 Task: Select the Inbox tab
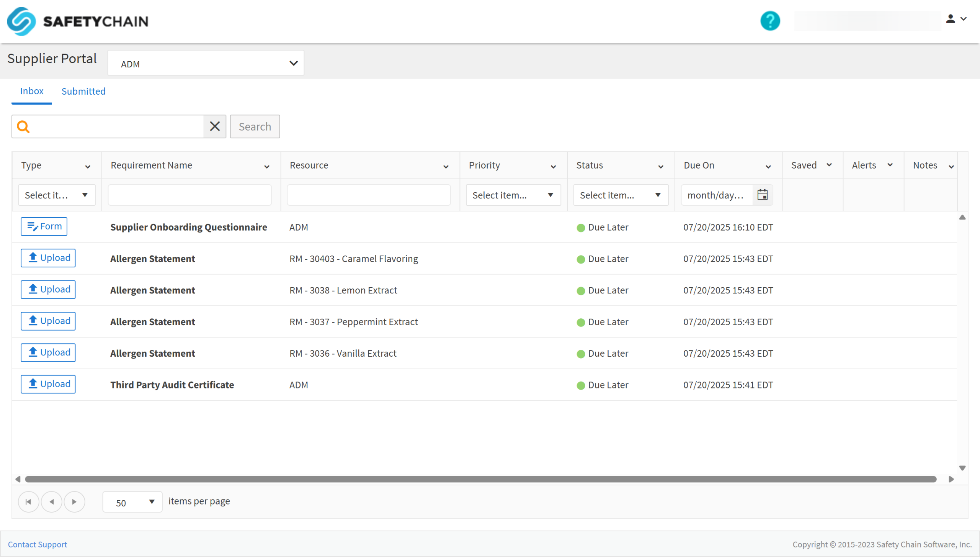pos(32,91)
